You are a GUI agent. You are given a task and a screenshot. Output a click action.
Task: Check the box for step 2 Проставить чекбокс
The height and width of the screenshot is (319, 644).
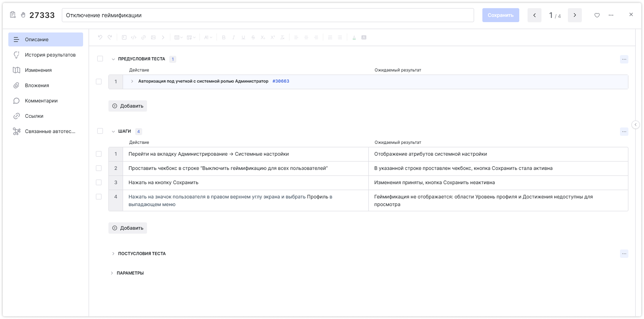click(99, 168)
